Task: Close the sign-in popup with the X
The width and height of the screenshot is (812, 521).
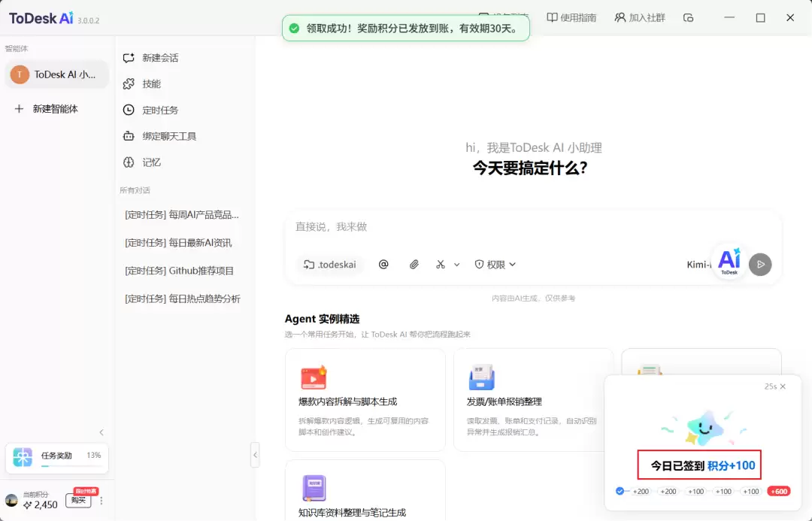Action: [783, 386]
